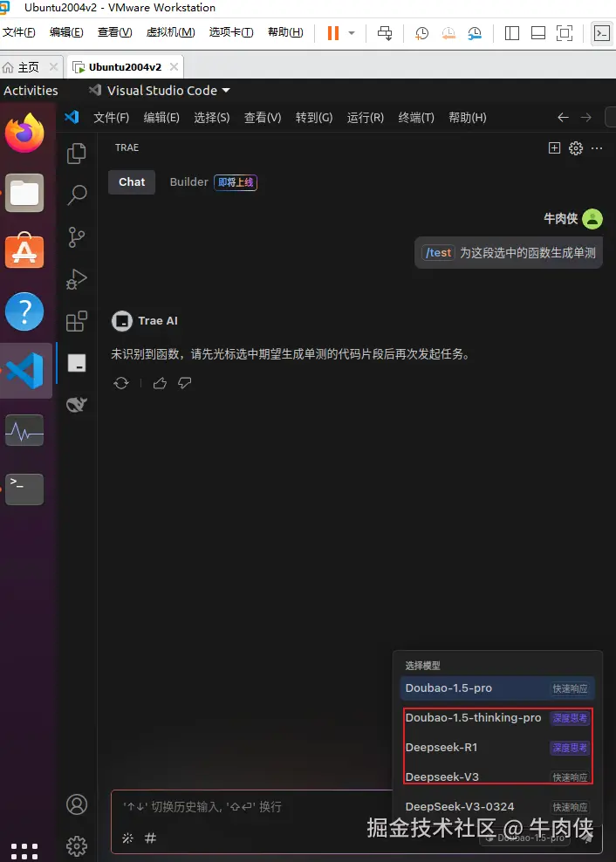The width and height of the screenshot is (616, 862).
Task: Click the Trae AI avatar icon
Action: click(122, 321)
